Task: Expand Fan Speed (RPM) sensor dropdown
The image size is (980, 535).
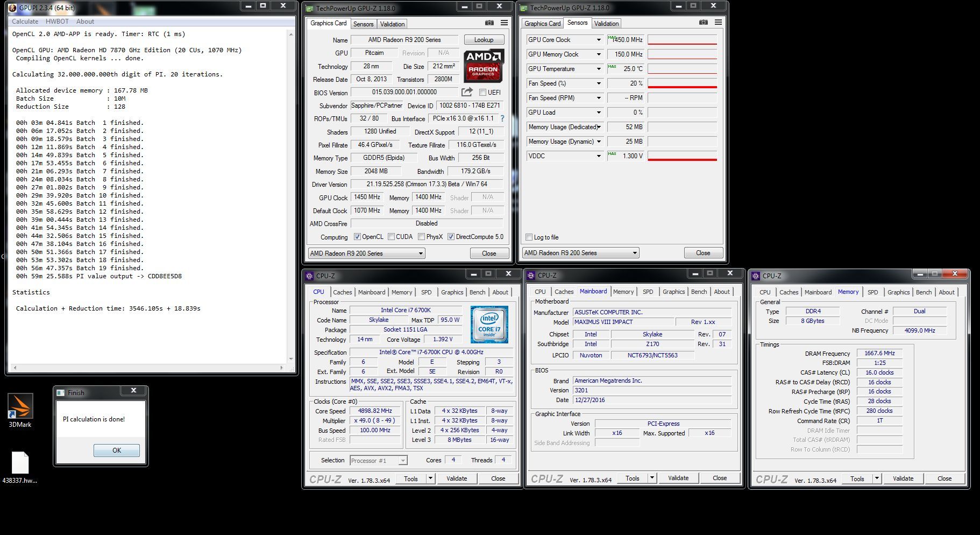Action: click(598, 98)
